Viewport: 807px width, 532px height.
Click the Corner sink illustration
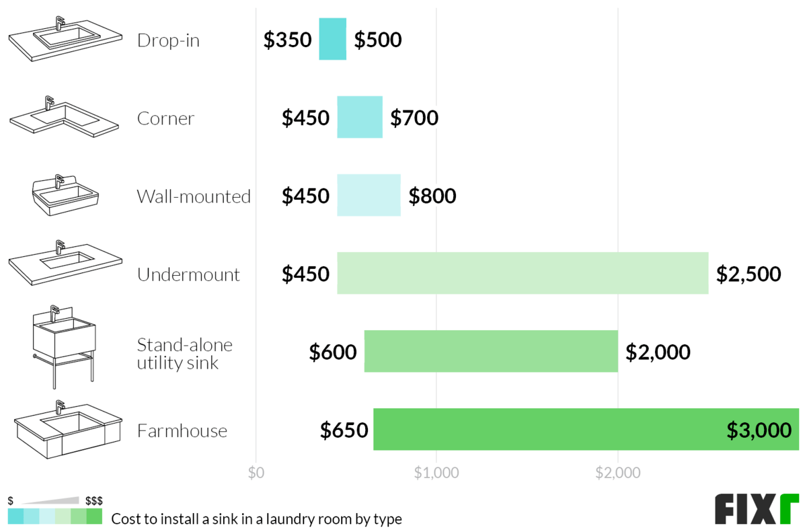click(x=64, y=117)
